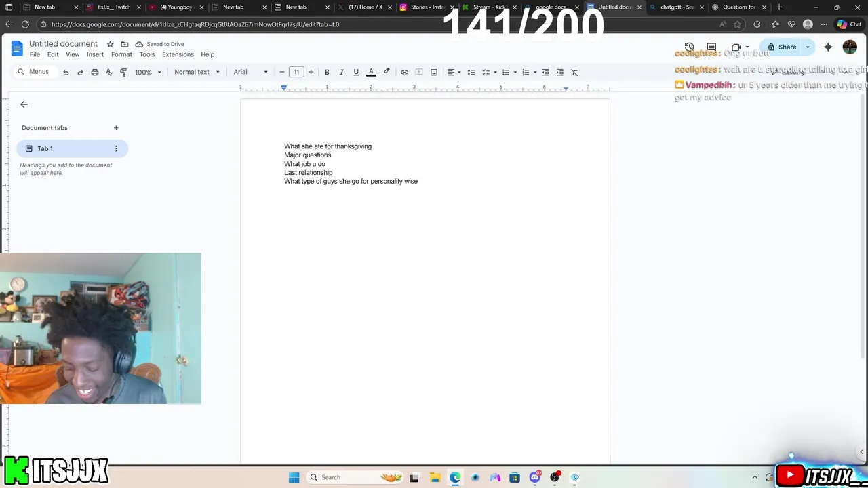Toggle bold formatting
Viewport: 868px width, 488px height.
tap(327, 72)
